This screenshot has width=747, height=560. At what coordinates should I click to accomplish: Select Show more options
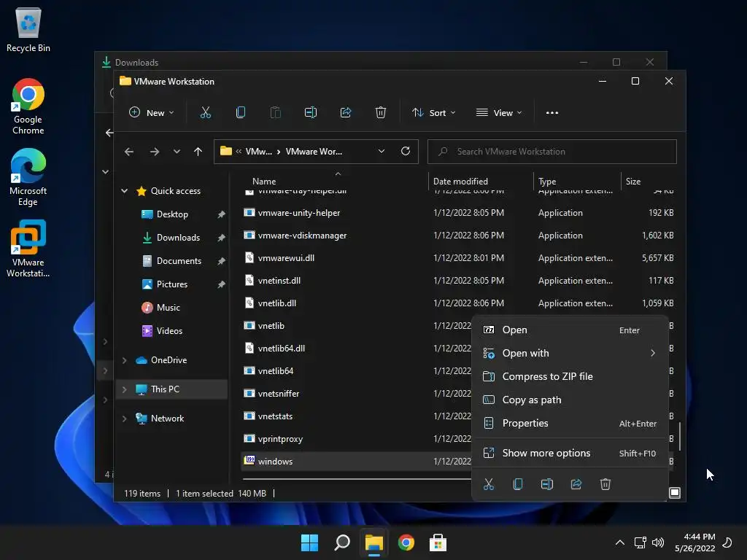click(570, 453)
